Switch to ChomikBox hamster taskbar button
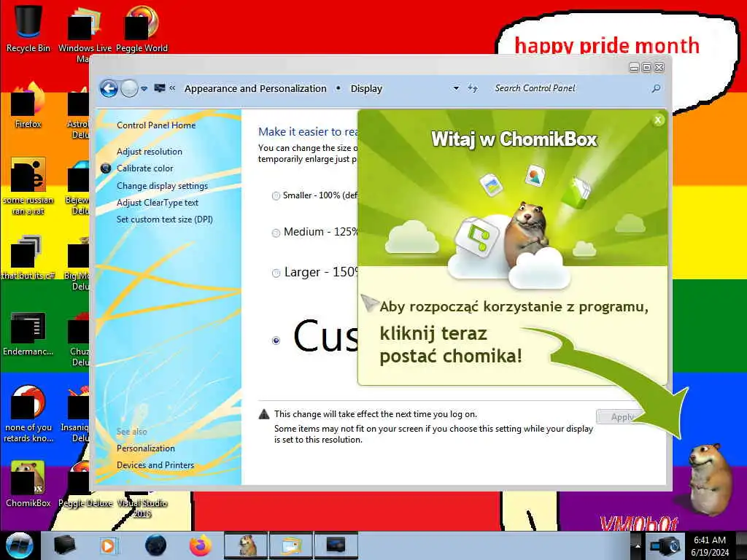 point(246,545)
